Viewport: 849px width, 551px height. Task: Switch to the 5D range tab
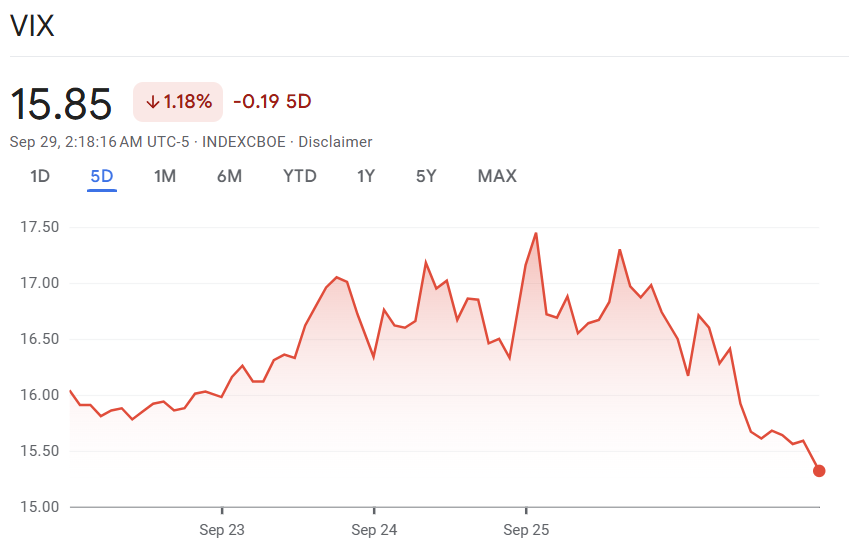(102, 177)
